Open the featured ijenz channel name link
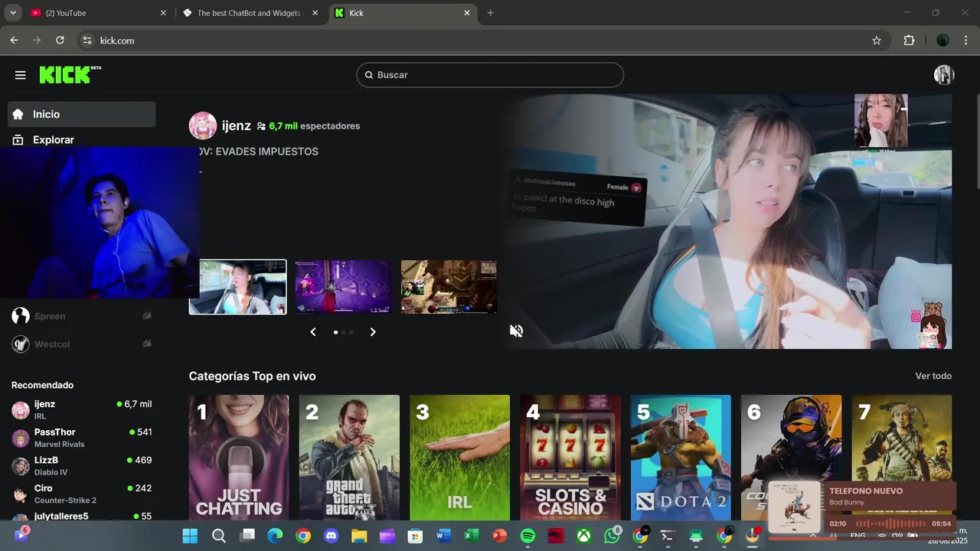This screenshot has width=980, height=551. point(236,126)
